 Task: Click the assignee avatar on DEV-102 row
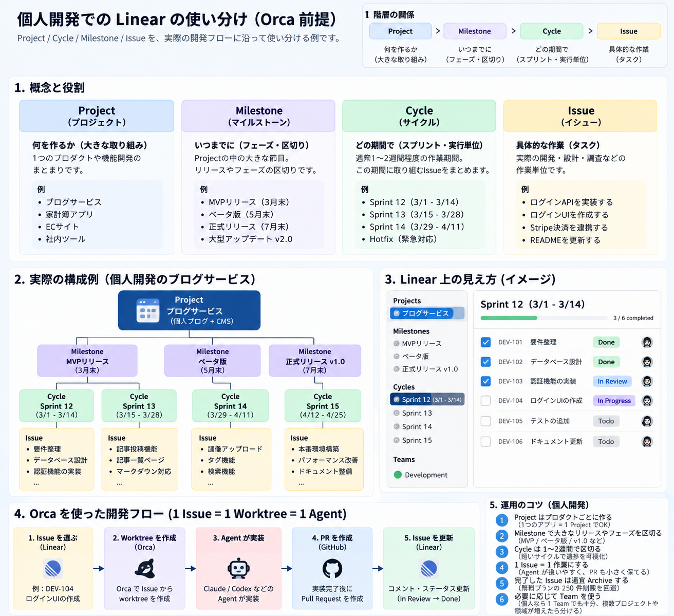coord(647,362)
